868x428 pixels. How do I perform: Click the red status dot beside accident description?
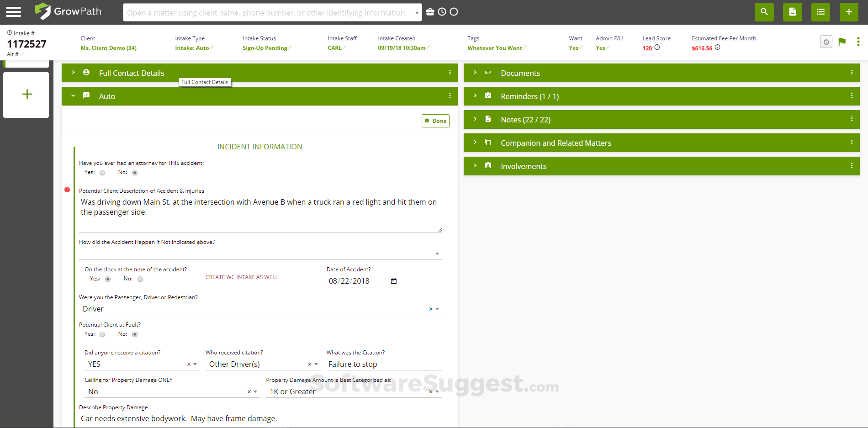(x=67, y=190)
